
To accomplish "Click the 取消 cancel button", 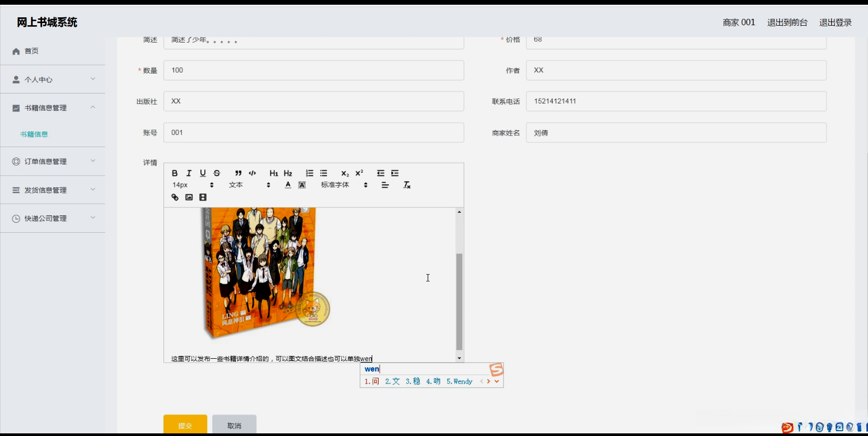I will [x=234, y=425].
